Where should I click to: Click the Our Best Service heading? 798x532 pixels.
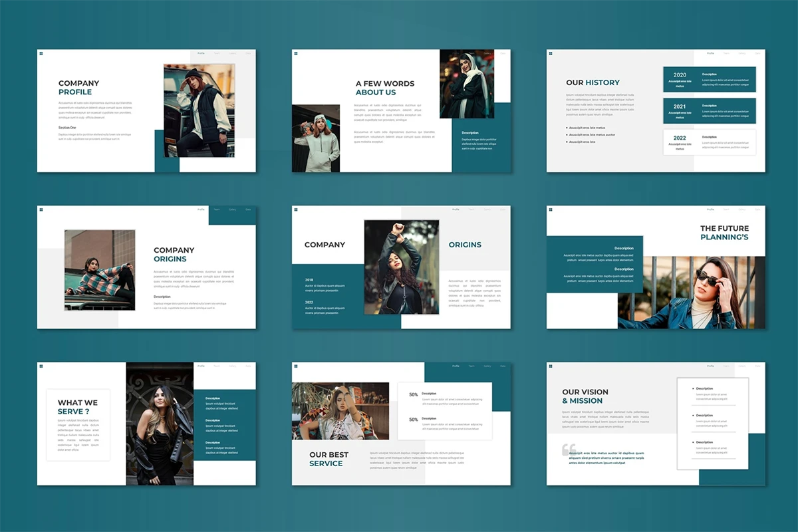329,460
